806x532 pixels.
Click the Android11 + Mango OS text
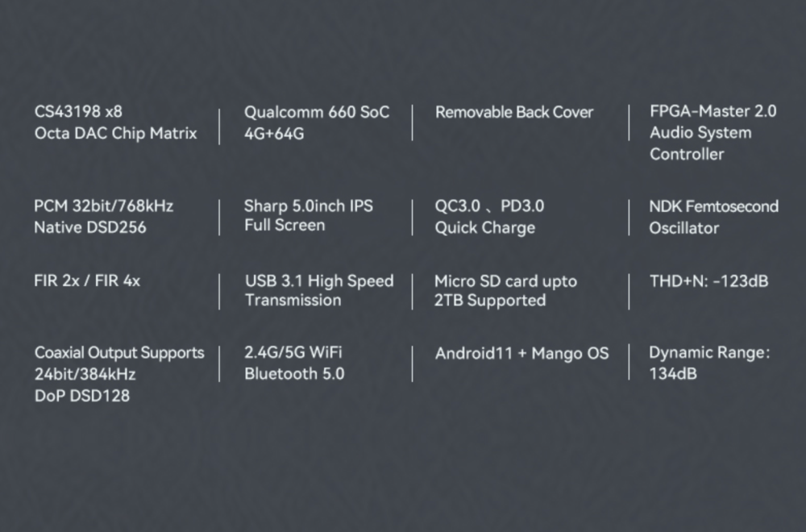[521, 353]
